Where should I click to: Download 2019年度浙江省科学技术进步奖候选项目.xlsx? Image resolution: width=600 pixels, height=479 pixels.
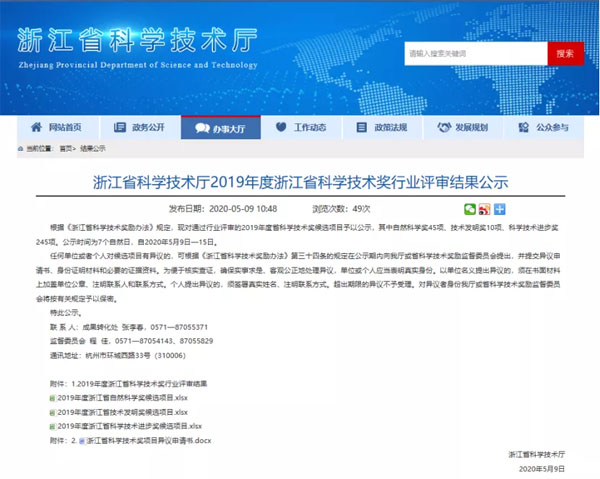tap(129, 425)
